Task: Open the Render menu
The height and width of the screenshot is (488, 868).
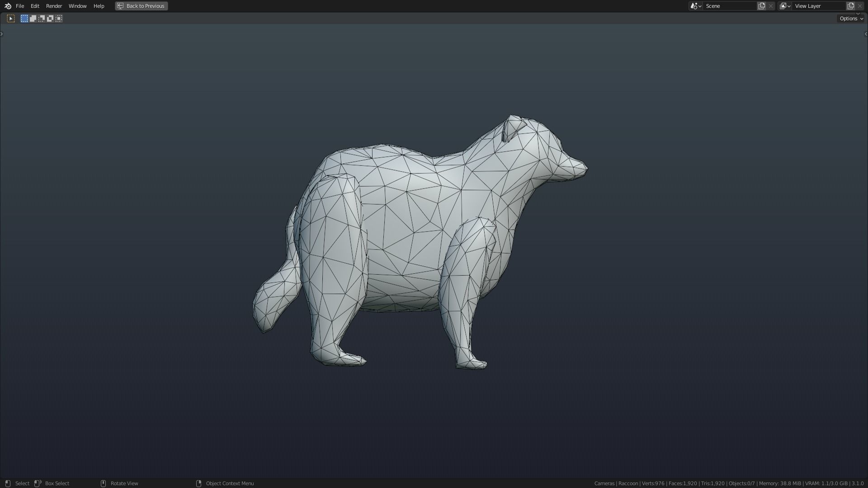Action: (54, 6)
